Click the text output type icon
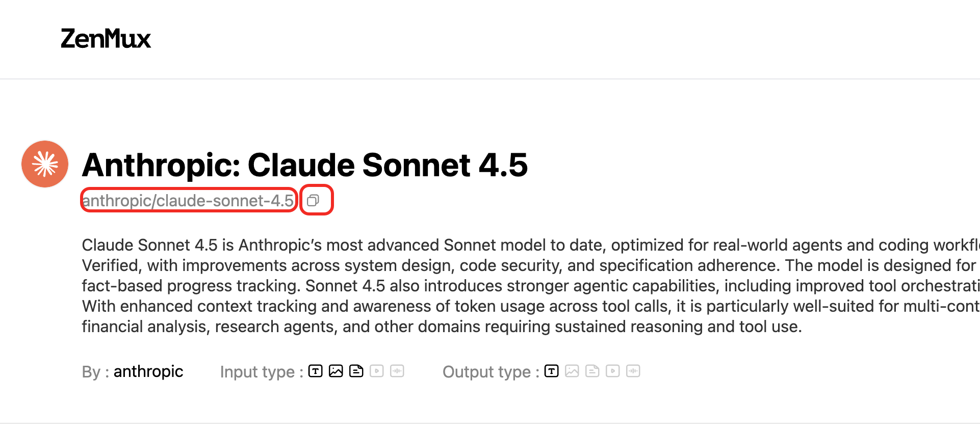Screen dimensions: 980x434 552,371
